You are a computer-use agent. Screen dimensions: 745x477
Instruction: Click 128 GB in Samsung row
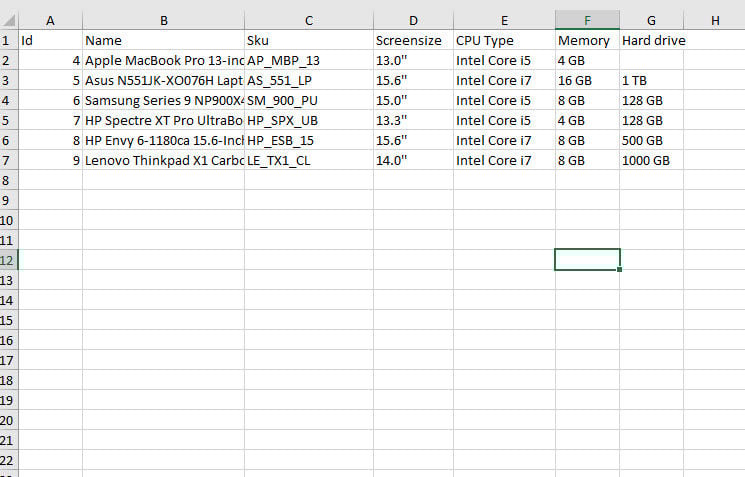[x=651, y=100]
